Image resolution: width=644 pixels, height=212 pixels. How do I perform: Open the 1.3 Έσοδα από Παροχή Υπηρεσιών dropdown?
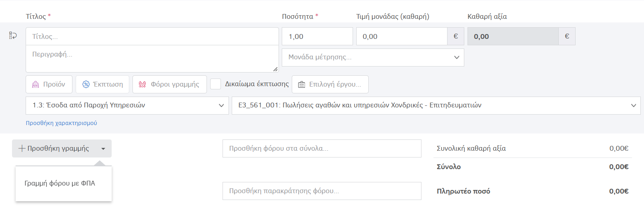pyautogui.click(x=127, y=105)
